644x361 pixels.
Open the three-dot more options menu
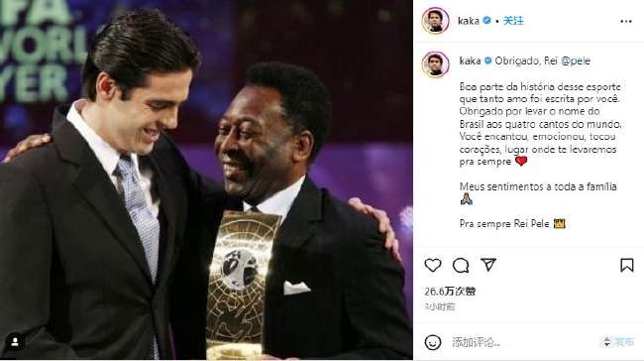tap(626, 21)
